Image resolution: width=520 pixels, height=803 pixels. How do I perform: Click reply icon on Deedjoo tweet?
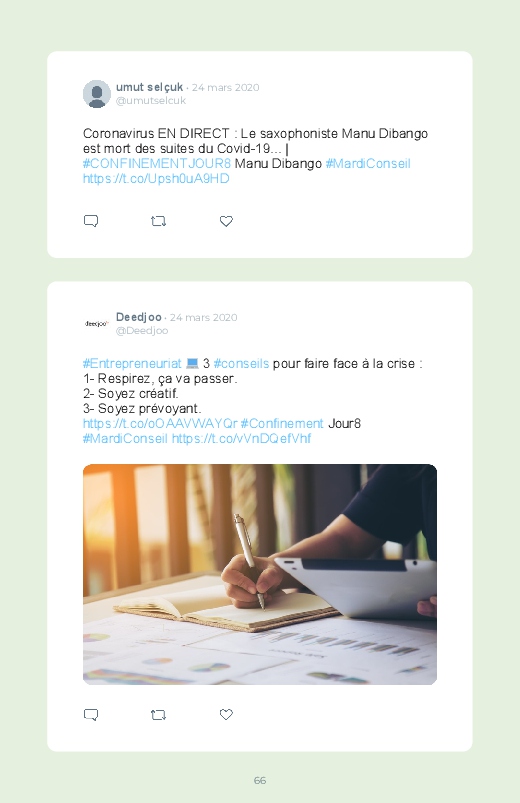(91, 714)
